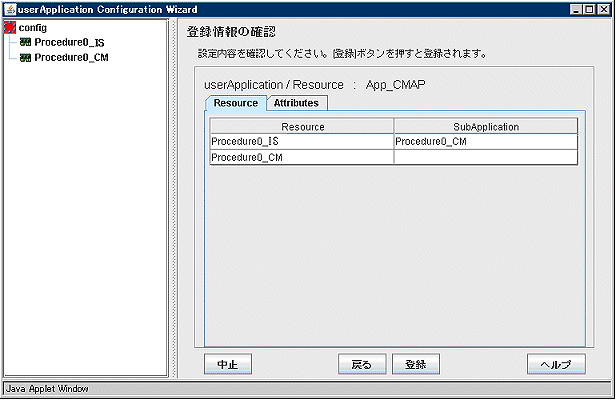Click the Procedure0_IS resource icon in tree
Image resolution: width=616 pixels, height=400 pixels.
coord(26,43)
